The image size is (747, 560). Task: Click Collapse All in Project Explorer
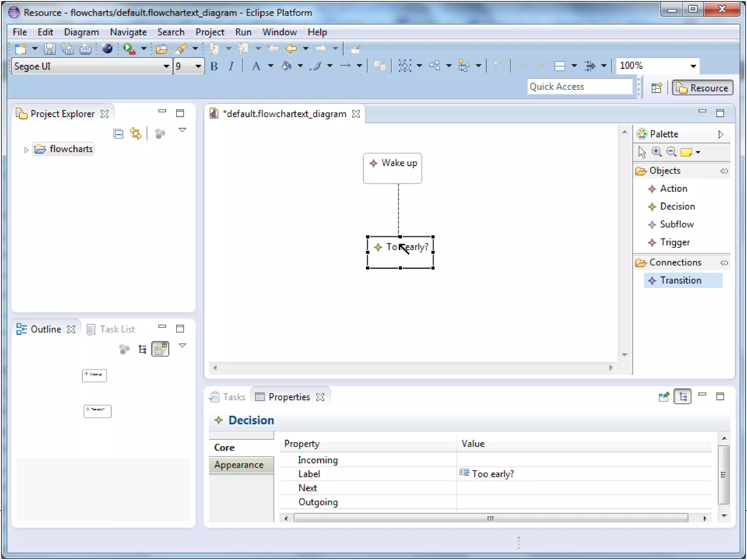coord(118,134)
